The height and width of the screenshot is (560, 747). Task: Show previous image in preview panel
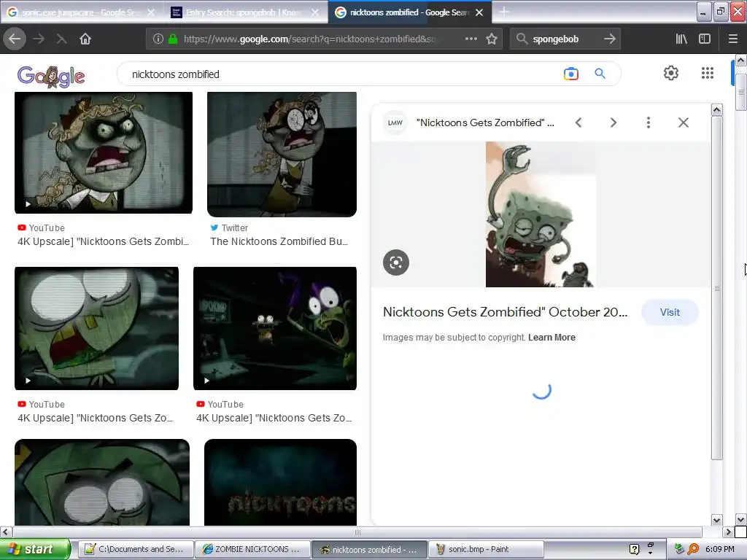pyautogui.click(x=578, y=122)
